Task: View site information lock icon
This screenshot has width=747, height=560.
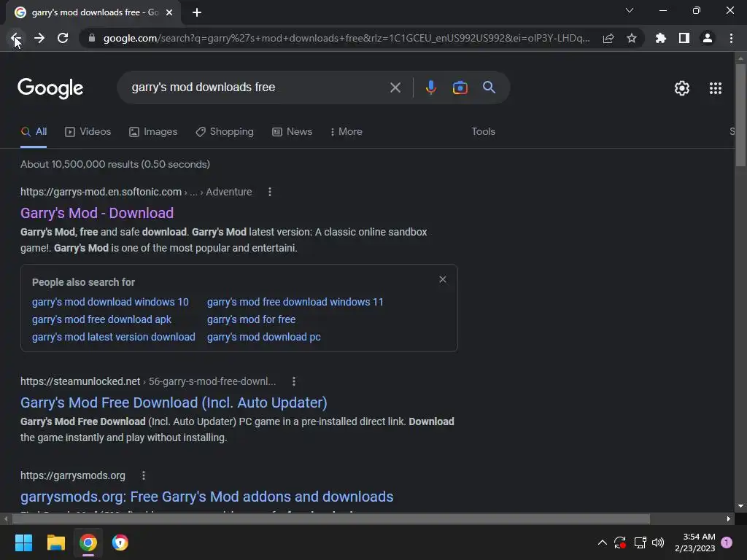Action: (x=92, y=38)
